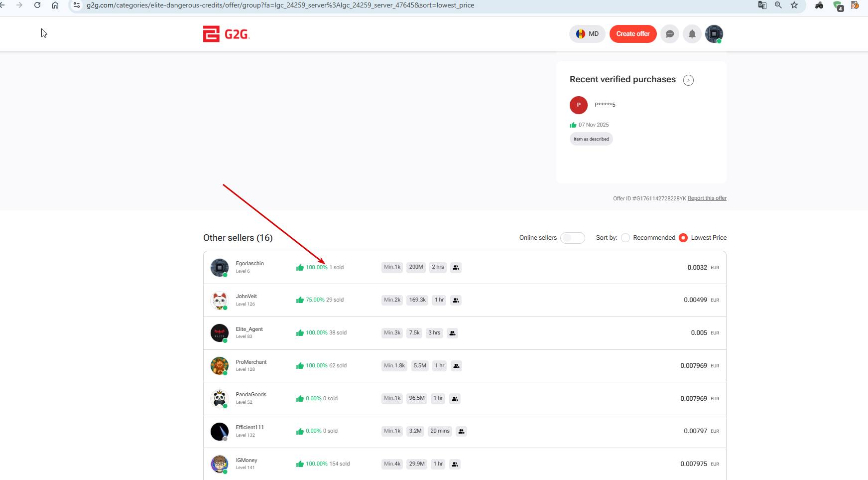Click the people icon in PandaGoods row

tap(455, 399)
